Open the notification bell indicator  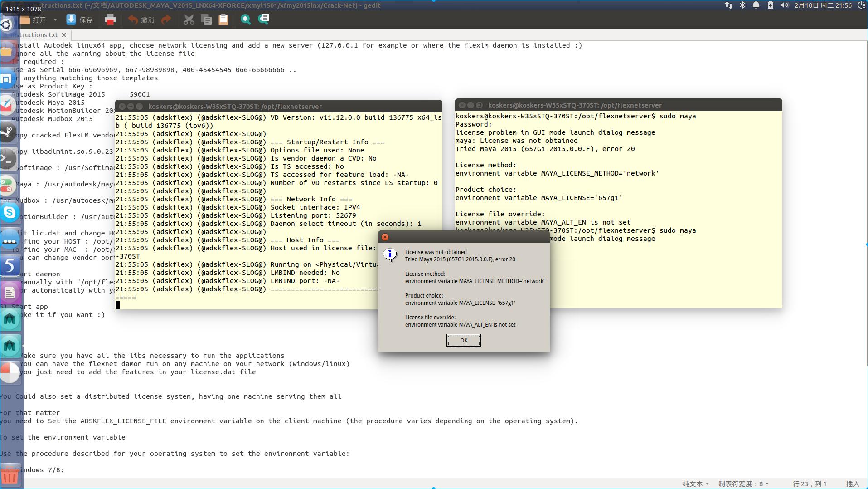pyautogui.click(x=756, y=5)
